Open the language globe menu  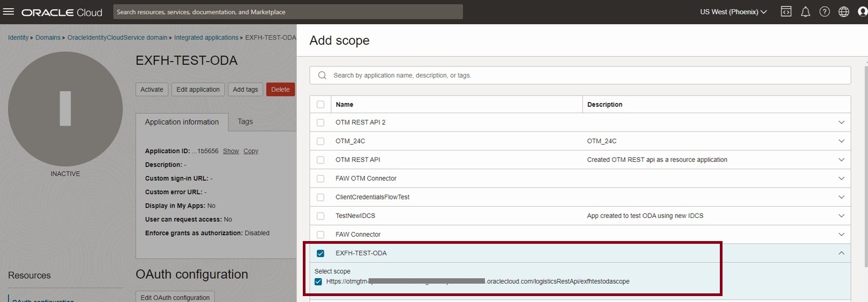(x=844, y=12)
